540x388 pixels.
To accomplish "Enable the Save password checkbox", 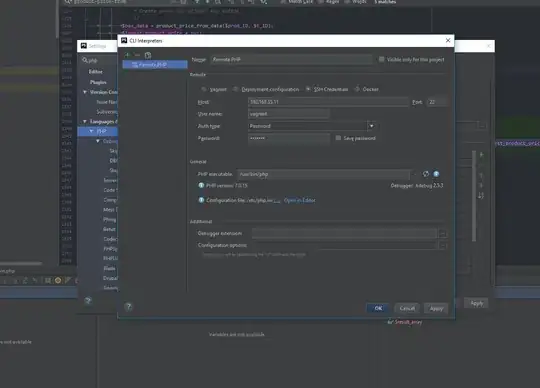I will (x=338, y=138).
